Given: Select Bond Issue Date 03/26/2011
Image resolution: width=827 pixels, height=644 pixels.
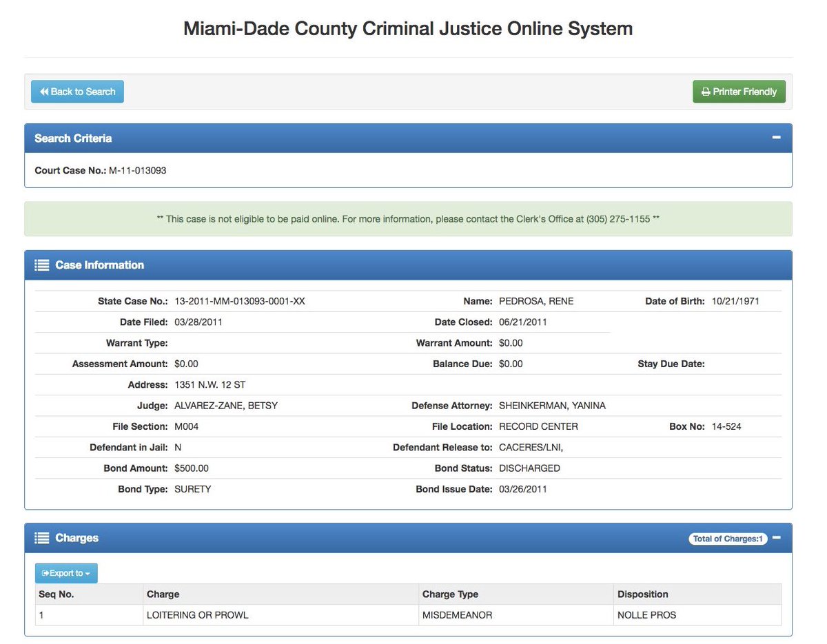Looking at the screenshot, I should click(523, 489).
